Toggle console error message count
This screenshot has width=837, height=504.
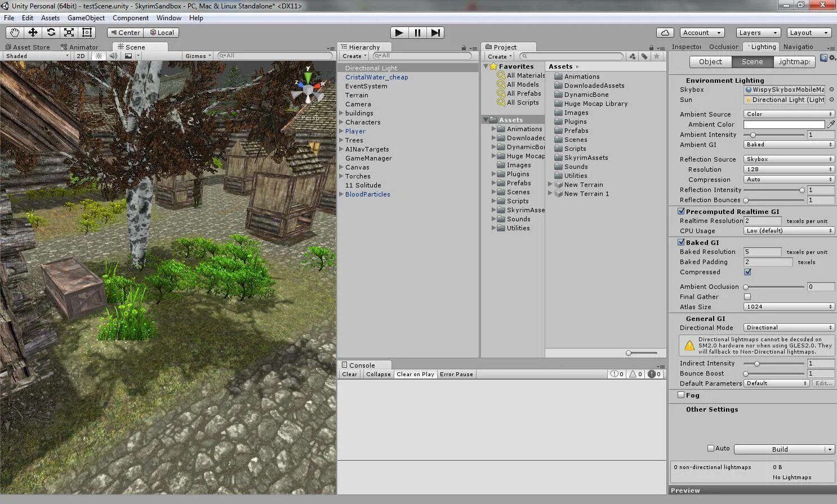(x=654, y=374)
